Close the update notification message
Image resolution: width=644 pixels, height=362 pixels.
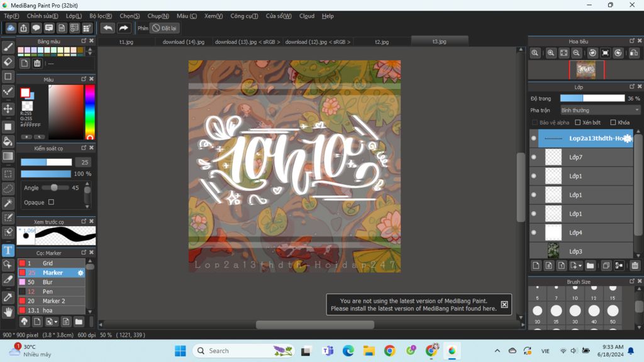pyautogui.click(x=504, y=305)
